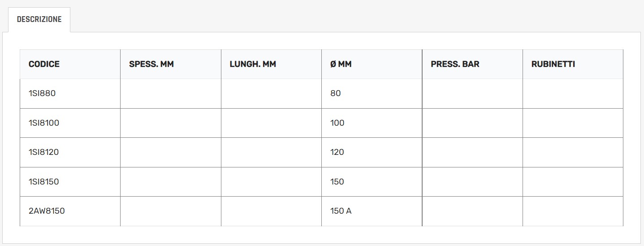The width and height of the screenshot is (644, 246).
Task: Click the PRESS. BAR column header
Action: click(455, 64)
